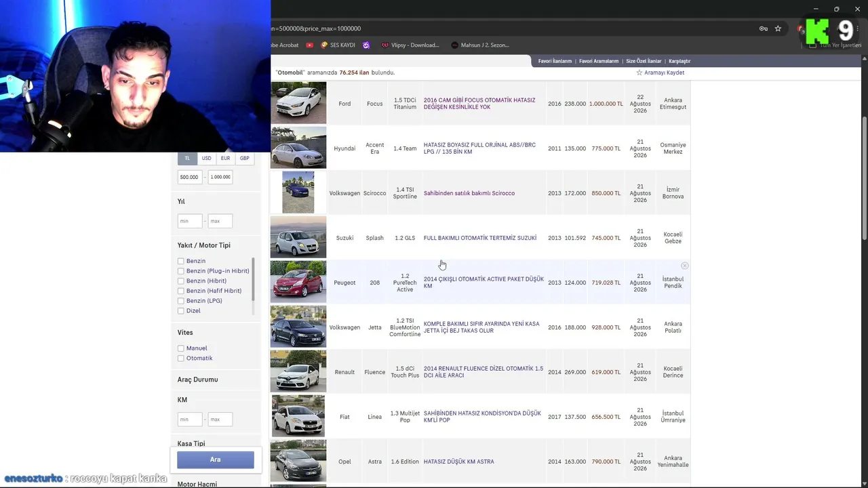Click the bookmark star in address bar
Viewport: 868px width, 488px height.
[778, 28]
